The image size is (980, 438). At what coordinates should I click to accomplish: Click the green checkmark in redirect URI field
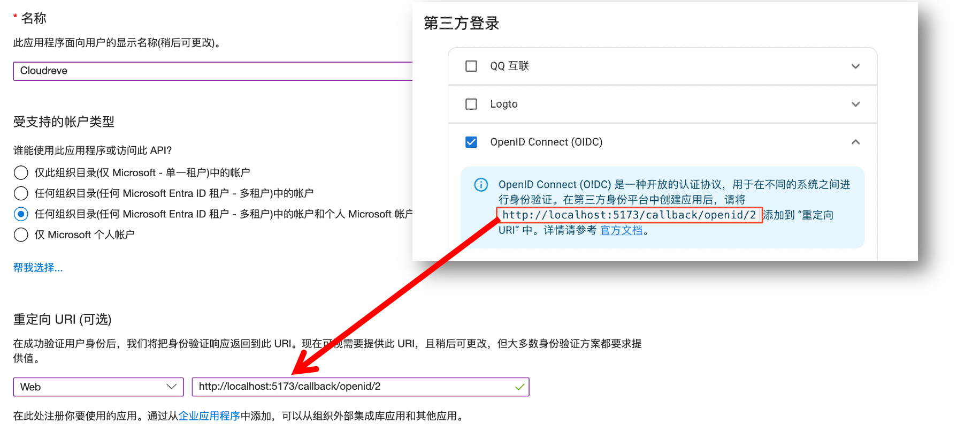pyautogui.click(x=519, y=387)
